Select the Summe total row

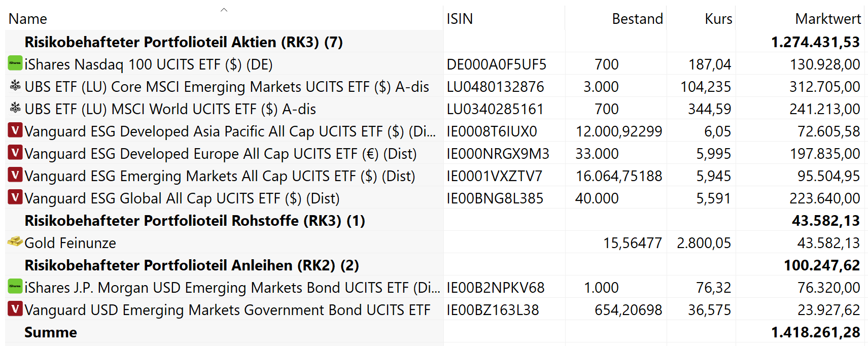51,332
